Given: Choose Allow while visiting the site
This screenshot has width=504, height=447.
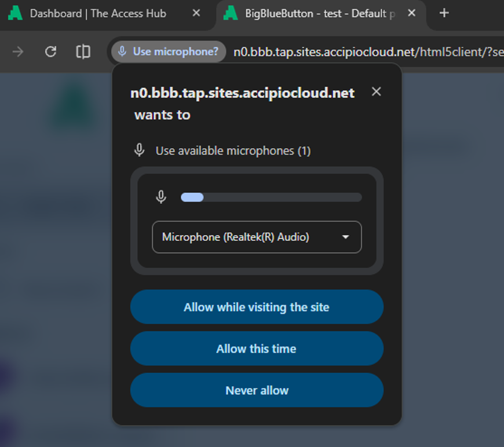Looking at the screenshot, I should pos(257,307).
